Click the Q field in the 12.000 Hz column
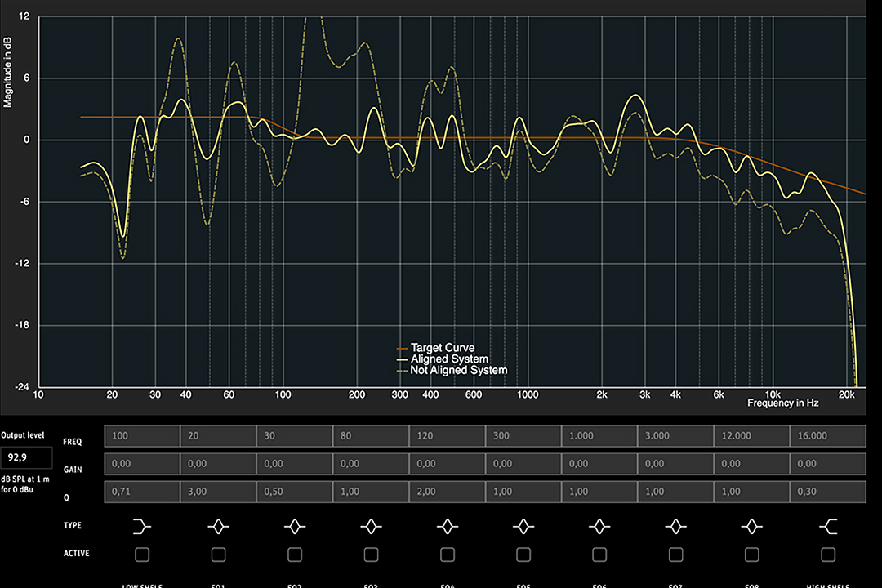The image size is (882, 588). click(752, 492)
